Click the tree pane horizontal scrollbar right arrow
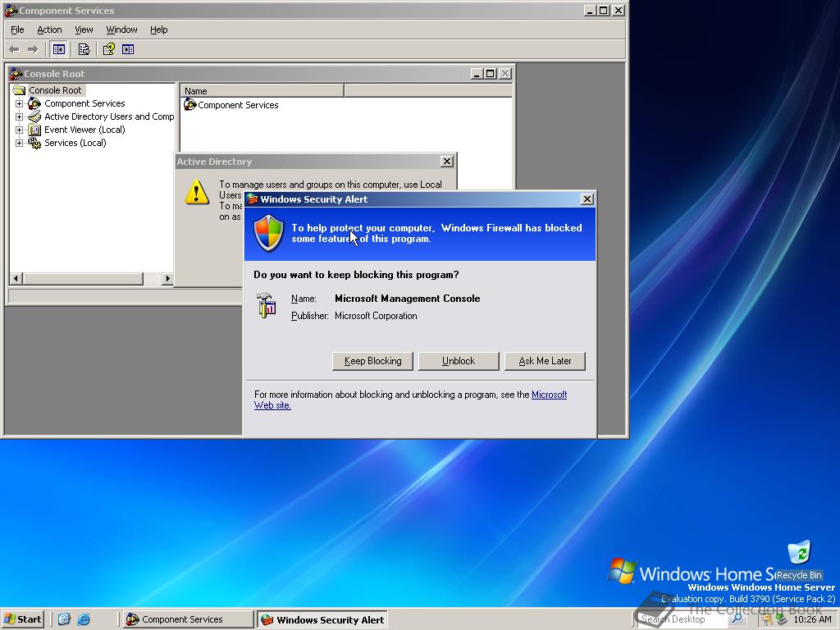This screenshot has width=840, height=630. click(167, 279)
